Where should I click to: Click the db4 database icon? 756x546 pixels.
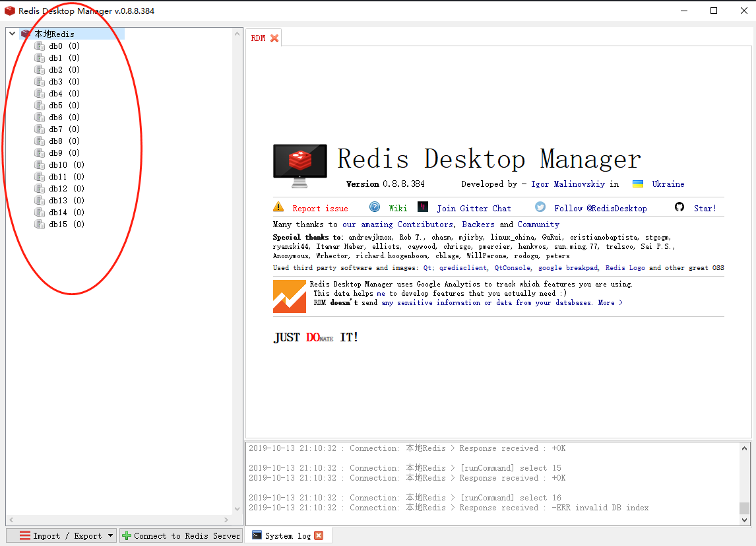[40, 94]
